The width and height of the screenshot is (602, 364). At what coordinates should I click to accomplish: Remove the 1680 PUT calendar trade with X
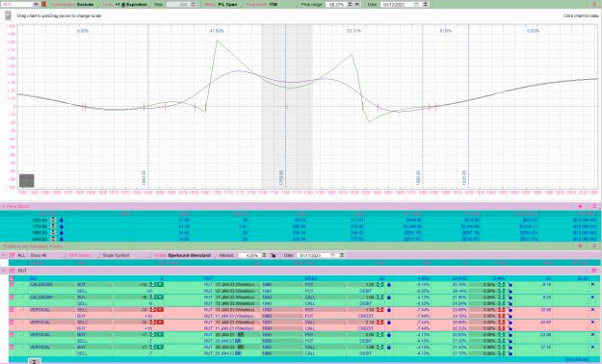click(592, 285)
